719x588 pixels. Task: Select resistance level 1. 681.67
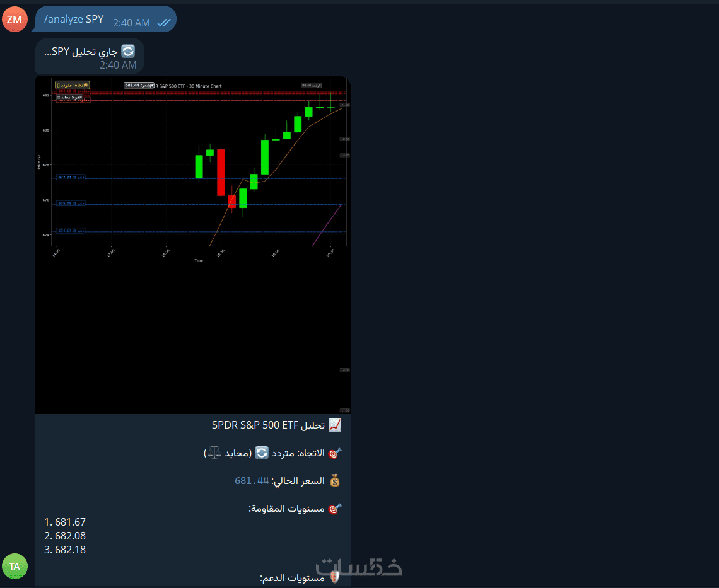[65, 522]
